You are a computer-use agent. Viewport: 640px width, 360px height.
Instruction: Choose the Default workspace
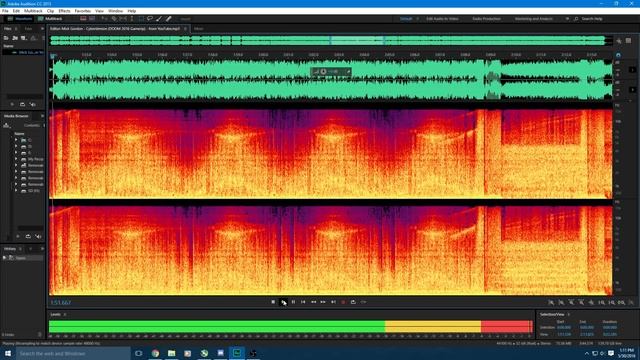[x=406, y=19]
